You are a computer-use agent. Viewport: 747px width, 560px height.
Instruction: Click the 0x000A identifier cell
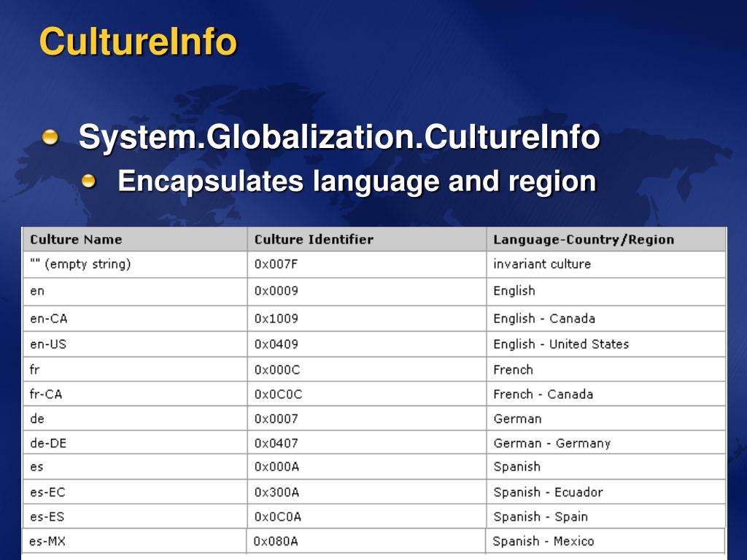click(367, 467)
